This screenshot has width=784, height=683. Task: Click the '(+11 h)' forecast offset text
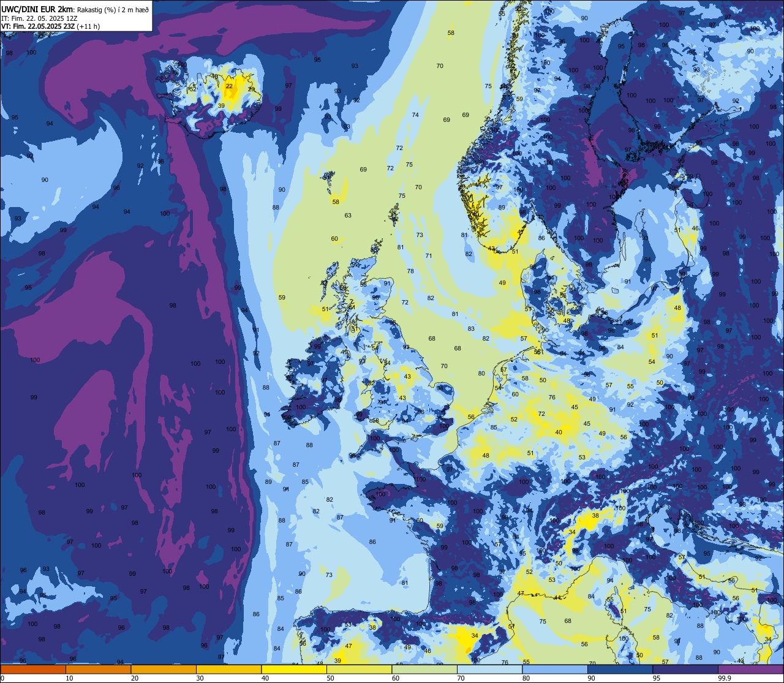[x=90, y=26]
